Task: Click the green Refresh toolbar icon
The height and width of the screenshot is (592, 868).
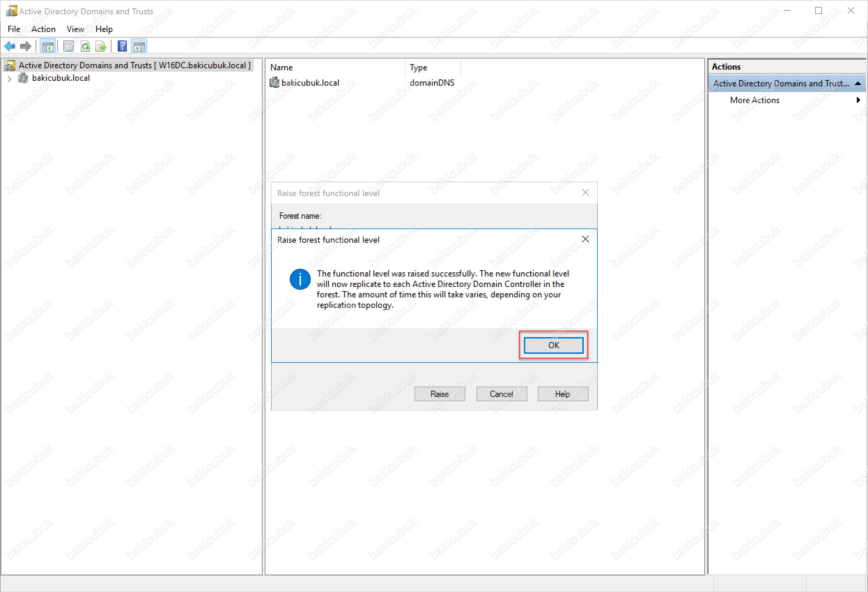Action: [x=85, y=46]
